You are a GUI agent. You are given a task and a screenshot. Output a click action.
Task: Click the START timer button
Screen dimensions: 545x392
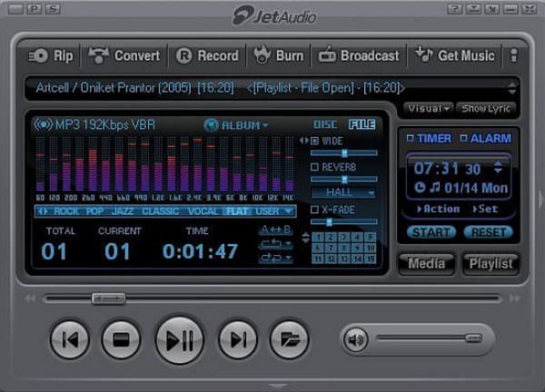(x=431, y=232)
